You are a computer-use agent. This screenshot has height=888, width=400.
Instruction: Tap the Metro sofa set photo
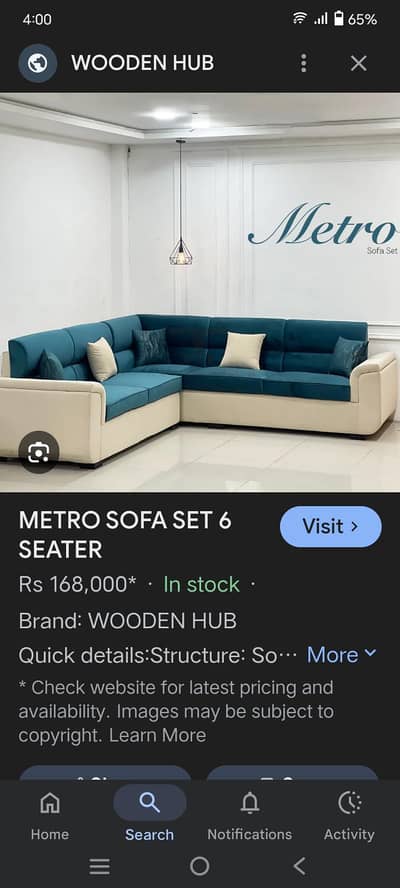[200, 292]
